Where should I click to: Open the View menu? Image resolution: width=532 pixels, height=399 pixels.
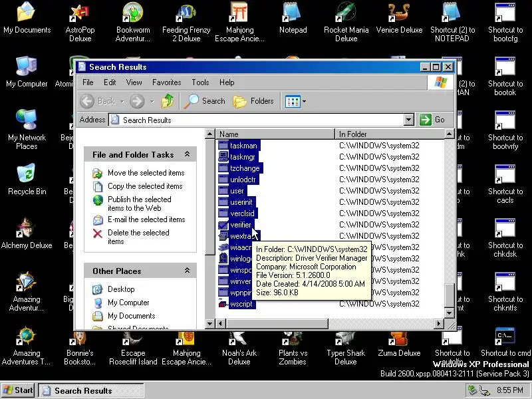[x=134, y=82]
